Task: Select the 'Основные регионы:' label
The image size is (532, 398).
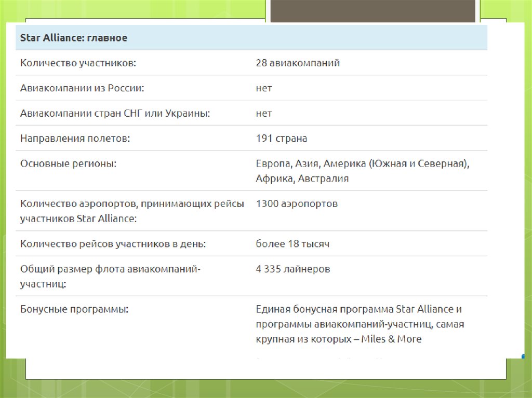Action: tap(68, 163)
